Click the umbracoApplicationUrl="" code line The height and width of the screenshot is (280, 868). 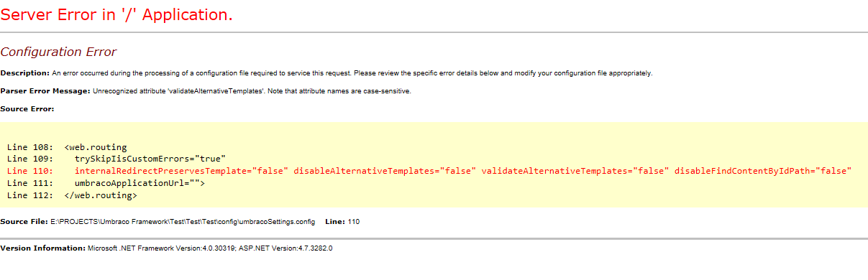click(x=106, y=183)
